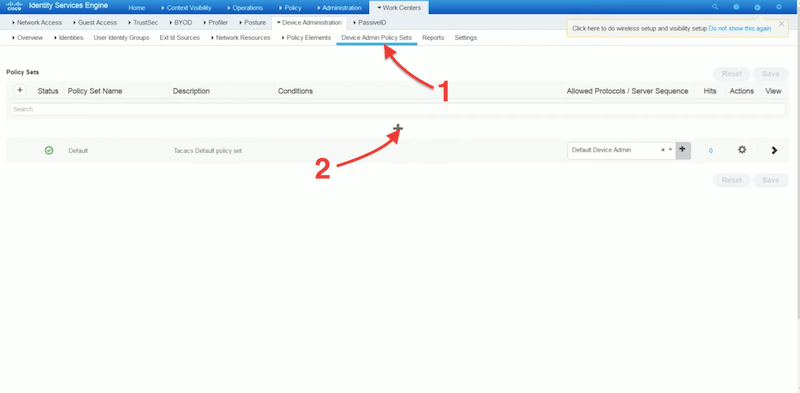Click the wireless setup play icon in top bar
Image resolution: width=800 pixels, height=393 pixels.
point(757,7)
